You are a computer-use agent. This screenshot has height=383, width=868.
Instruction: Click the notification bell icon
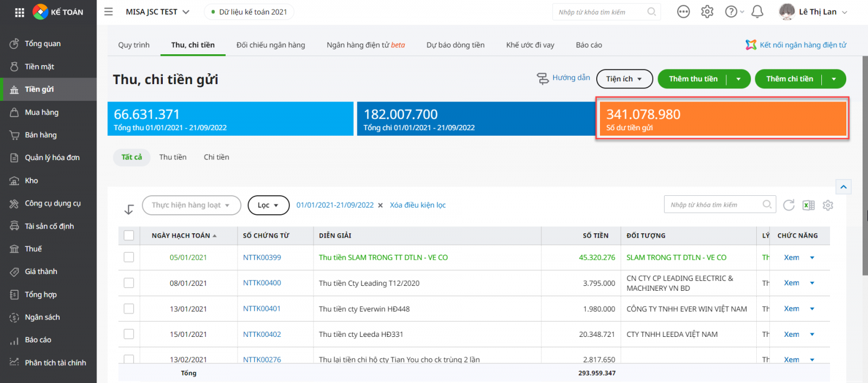tap(757, 12)
